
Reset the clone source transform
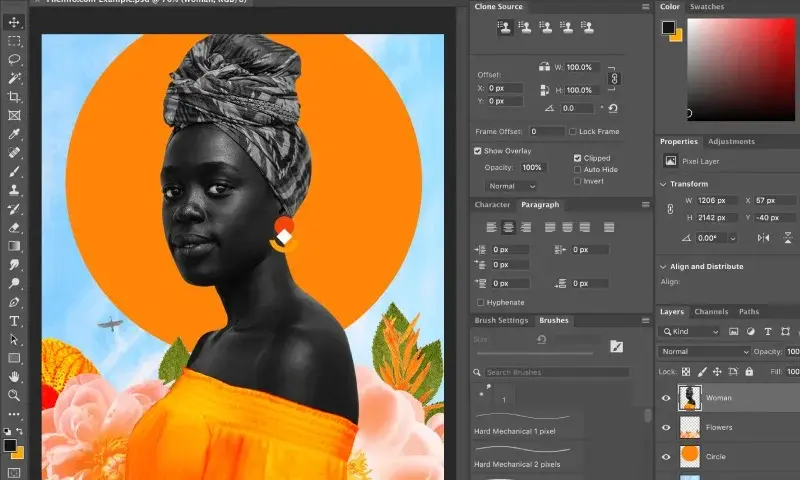pyautogui.click(x=613, y=108)
